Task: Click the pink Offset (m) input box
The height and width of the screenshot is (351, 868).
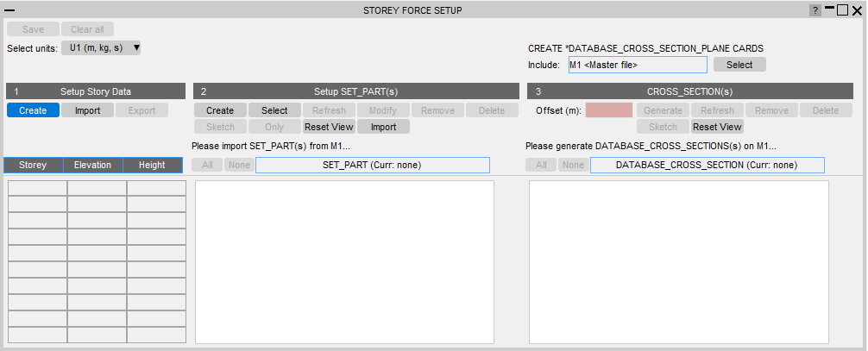Action: pyautogui.click(x=608, y=110)
